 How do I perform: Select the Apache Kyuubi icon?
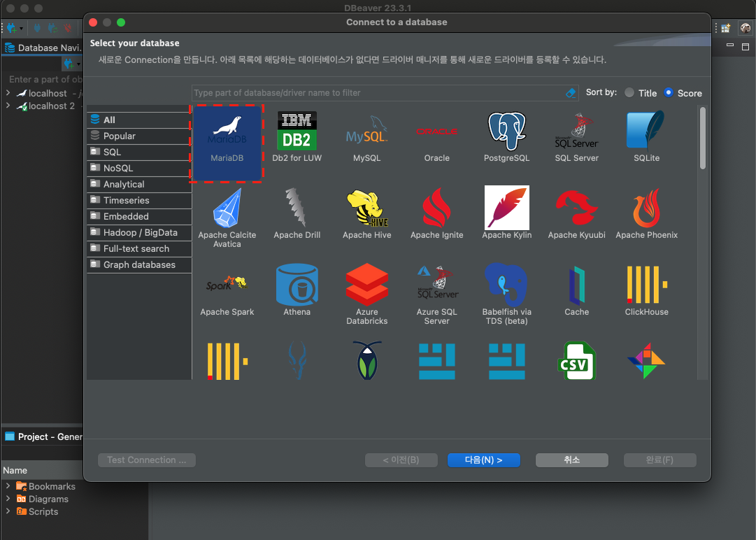point(576,215)
